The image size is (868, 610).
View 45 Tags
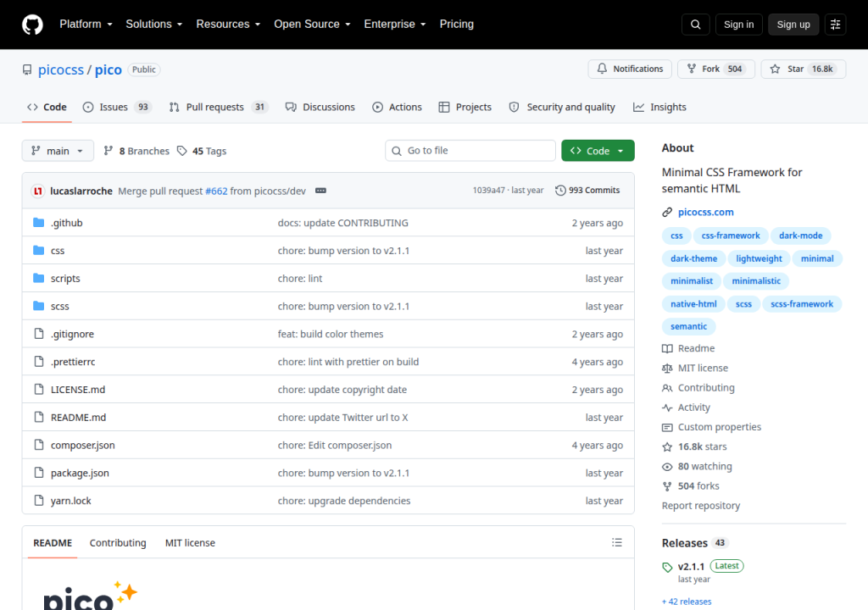(202, 151)
